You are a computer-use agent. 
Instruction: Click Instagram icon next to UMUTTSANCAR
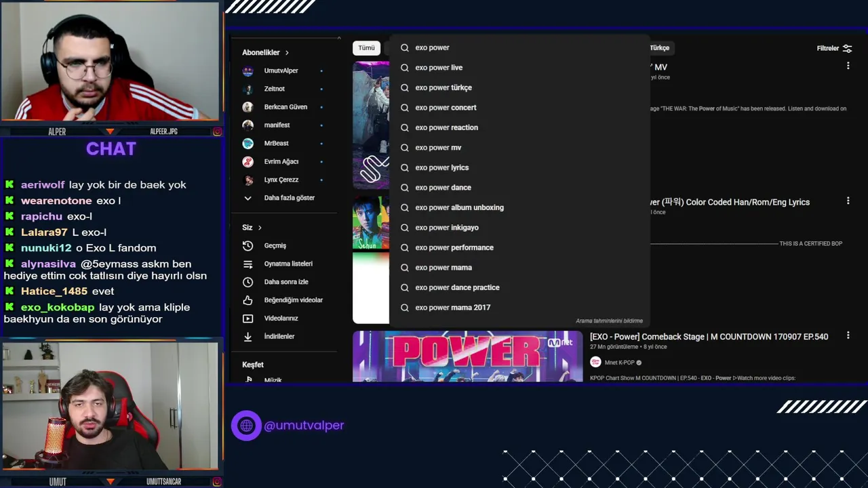[217, 482]
